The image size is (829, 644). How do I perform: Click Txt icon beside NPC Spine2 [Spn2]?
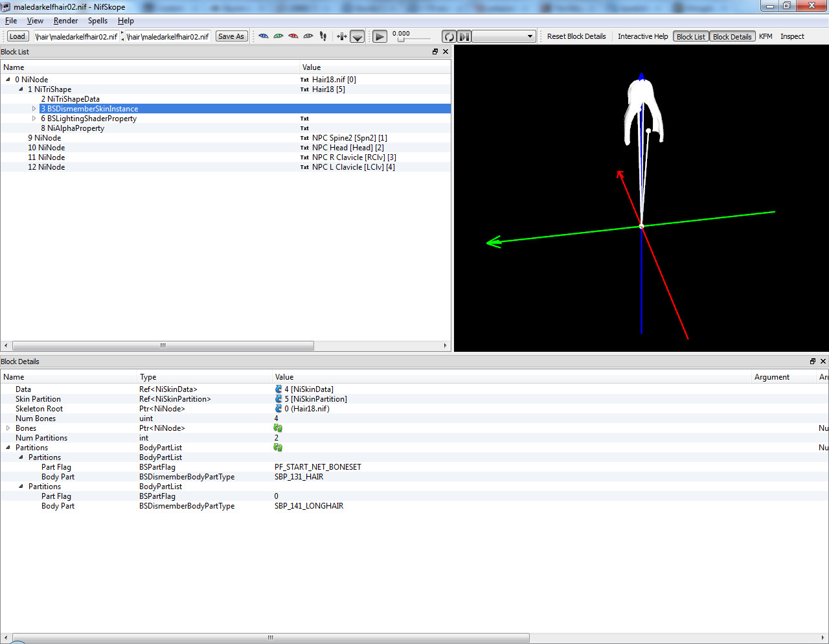[304, 138]
